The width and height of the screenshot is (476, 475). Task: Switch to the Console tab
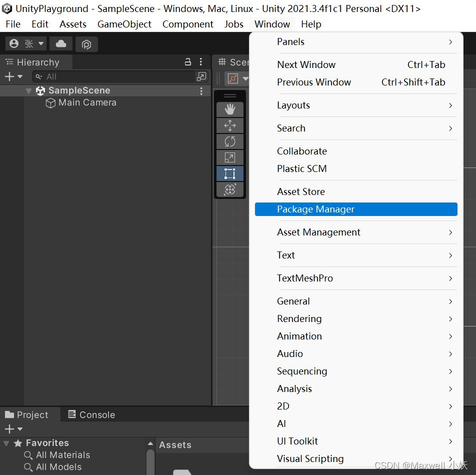[91, 414]
